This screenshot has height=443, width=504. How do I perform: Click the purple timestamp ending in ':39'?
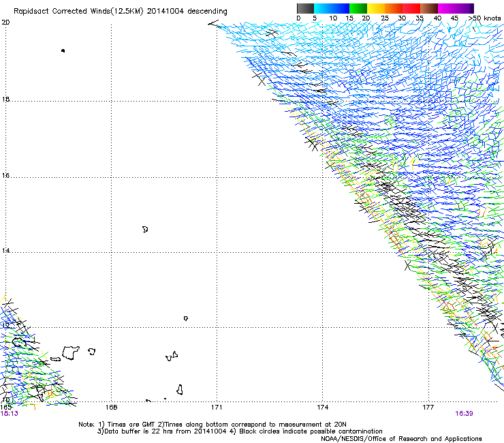[464, 414]
